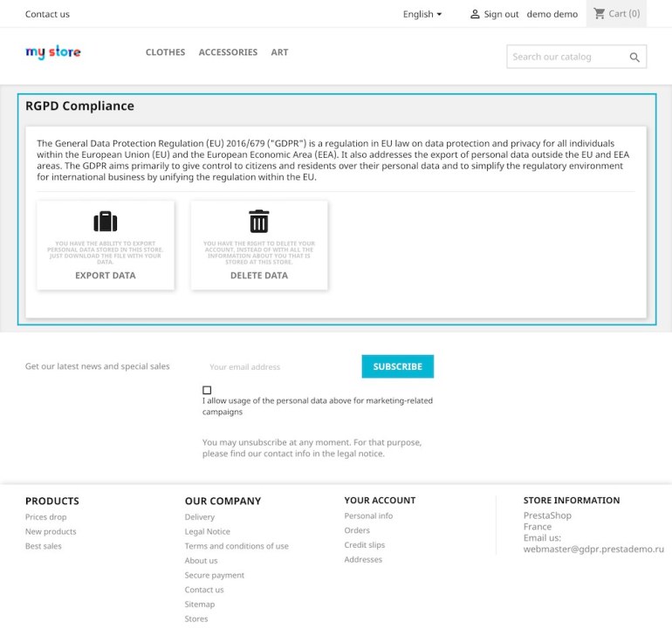Open the ART menu
The height and width of the screenshot is (635, 672).
click(x=279, y=52)
